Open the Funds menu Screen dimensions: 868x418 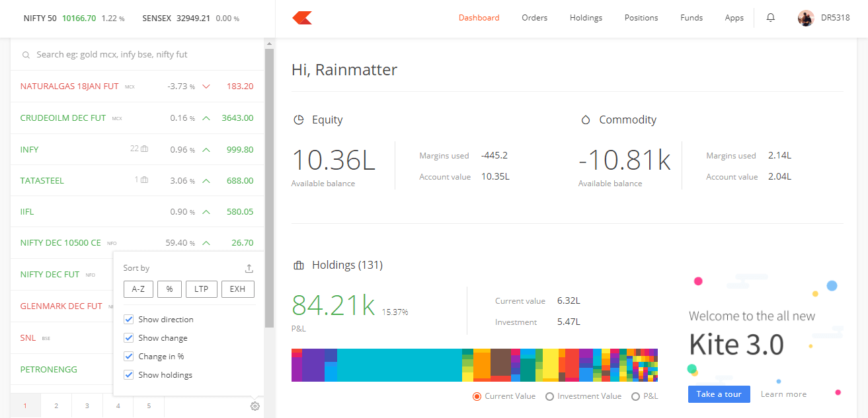click(x=691, y=18)
